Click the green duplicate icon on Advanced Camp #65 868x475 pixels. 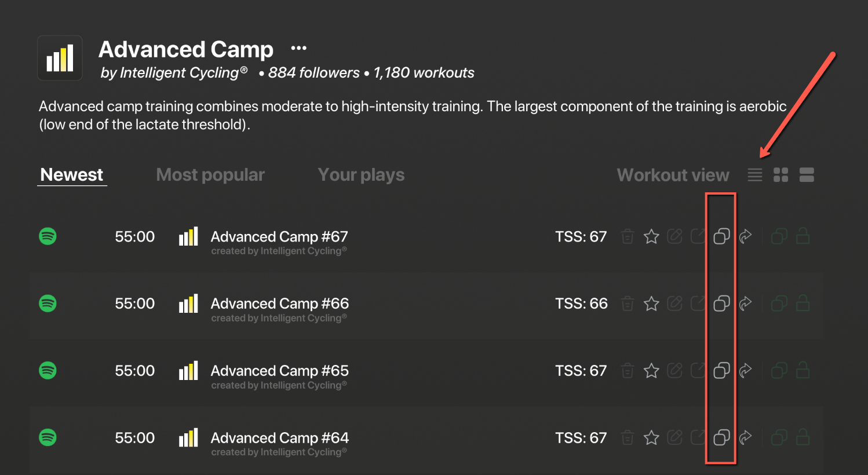click(x=779, y=371)
